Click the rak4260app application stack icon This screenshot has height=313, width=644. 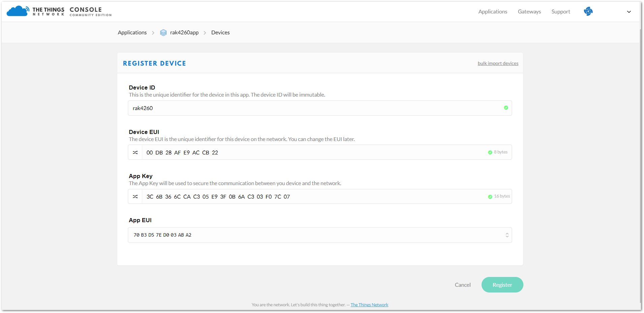(163, 33)
